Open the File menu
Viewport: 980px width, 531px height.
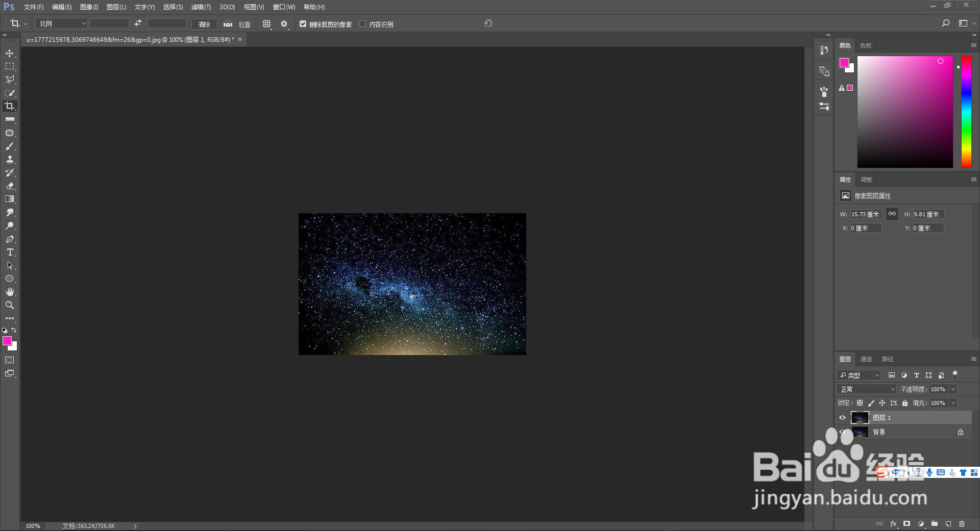tap(34, 7)
